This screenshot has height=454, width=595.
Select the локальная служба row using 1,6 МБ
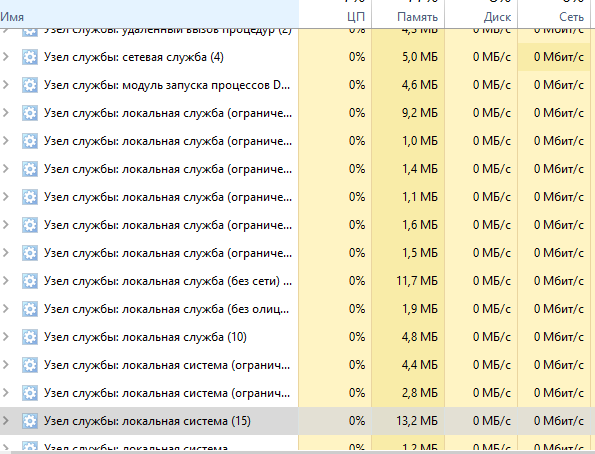298,225
